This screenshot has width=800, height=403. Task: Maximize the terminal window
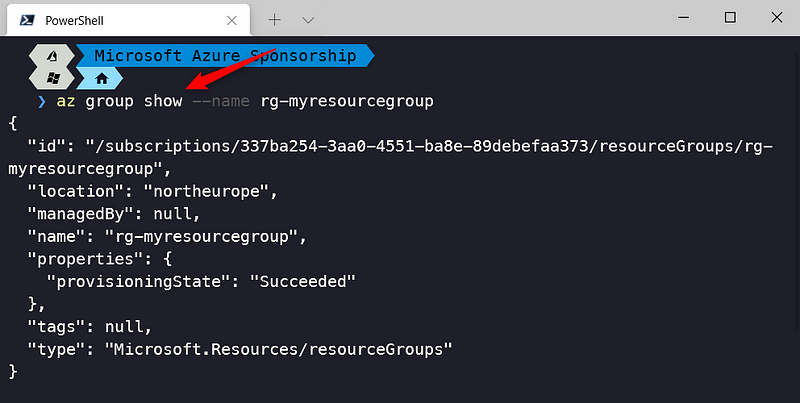tap(730, 18)
